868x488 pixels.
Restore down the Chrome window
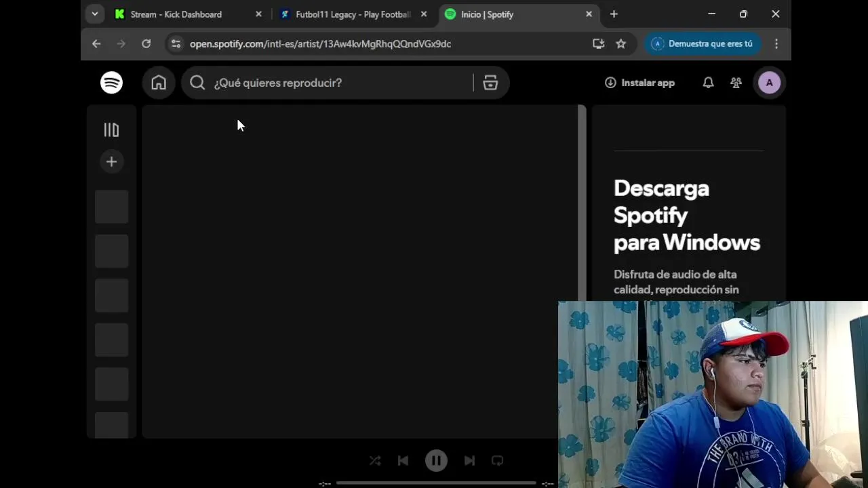[x=743, y=14]
